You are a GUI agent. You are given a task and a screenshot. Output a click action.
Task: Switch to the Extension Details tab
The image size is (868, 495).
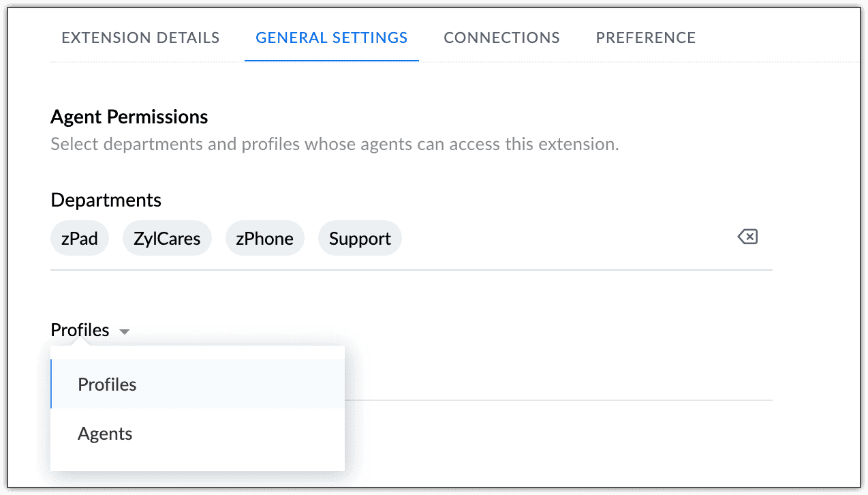(140, 38)
